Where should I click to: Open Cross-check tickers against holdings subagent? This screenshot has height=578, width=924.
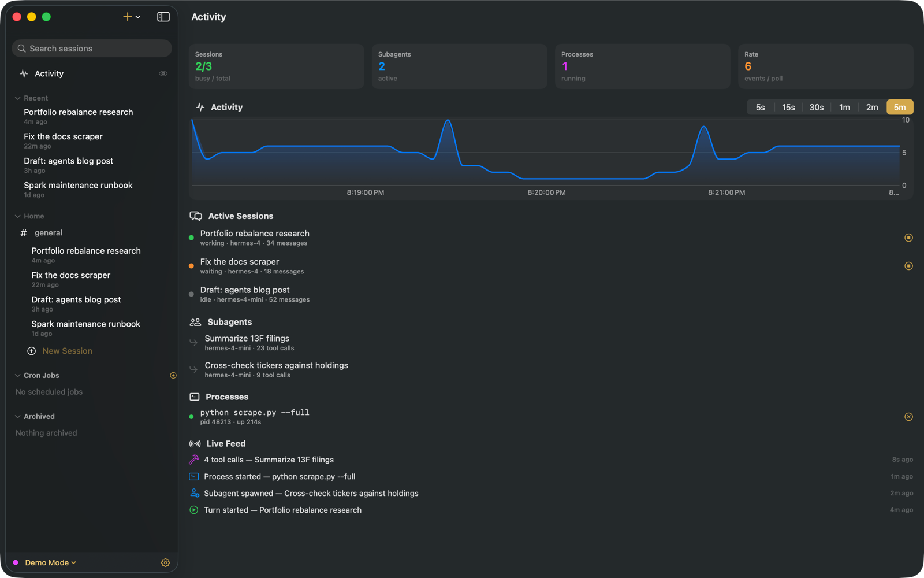551,370
